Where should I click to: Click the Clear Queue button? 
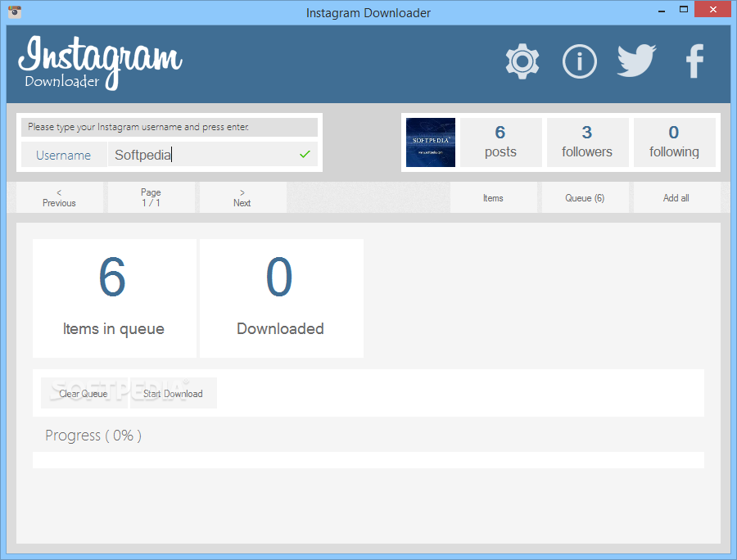[x=84, y=393]
